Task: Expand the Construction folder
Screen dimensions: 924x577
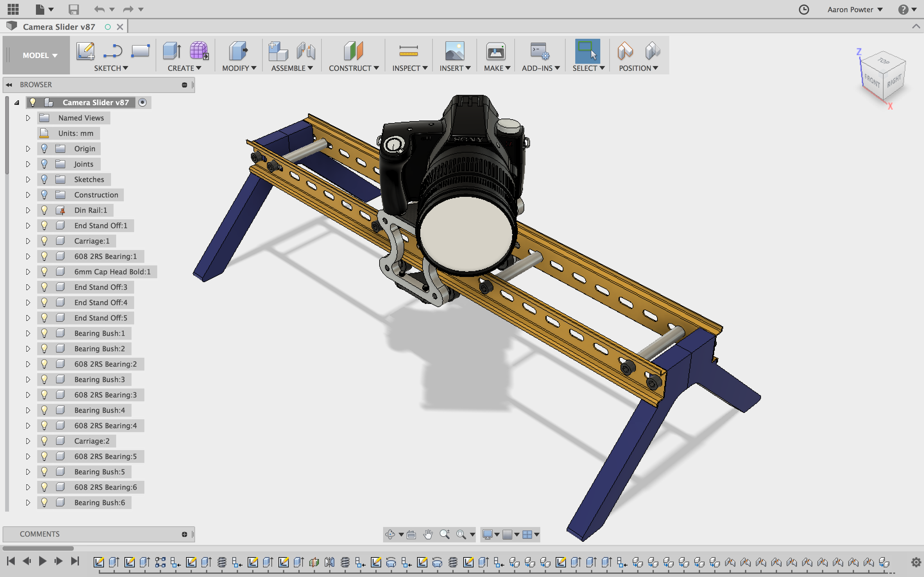Action: 27,194
